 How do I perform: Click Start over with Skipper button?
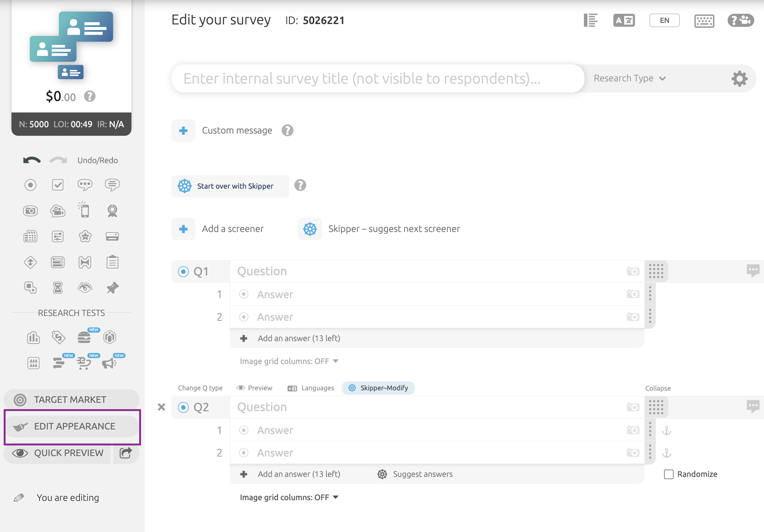[230, 186]
